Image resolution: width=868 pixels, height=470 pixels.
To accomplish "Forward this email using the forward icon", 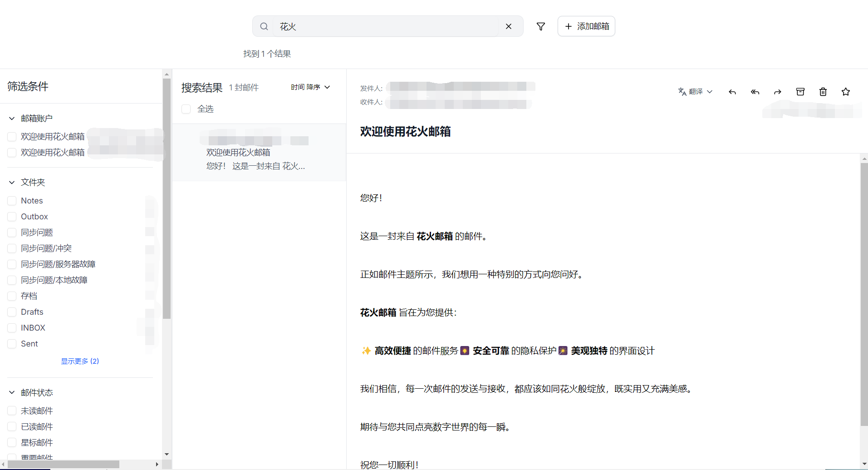I will click(777, 92).
